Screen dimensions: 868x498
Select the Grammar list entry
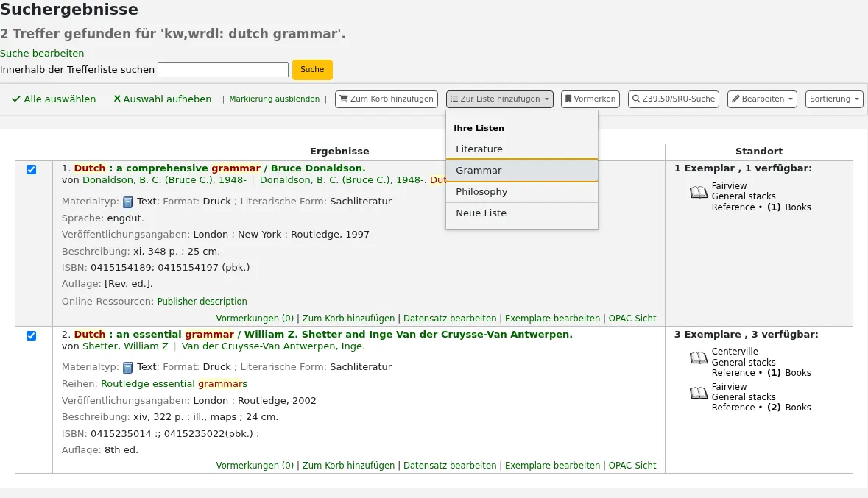pos(522,171)
